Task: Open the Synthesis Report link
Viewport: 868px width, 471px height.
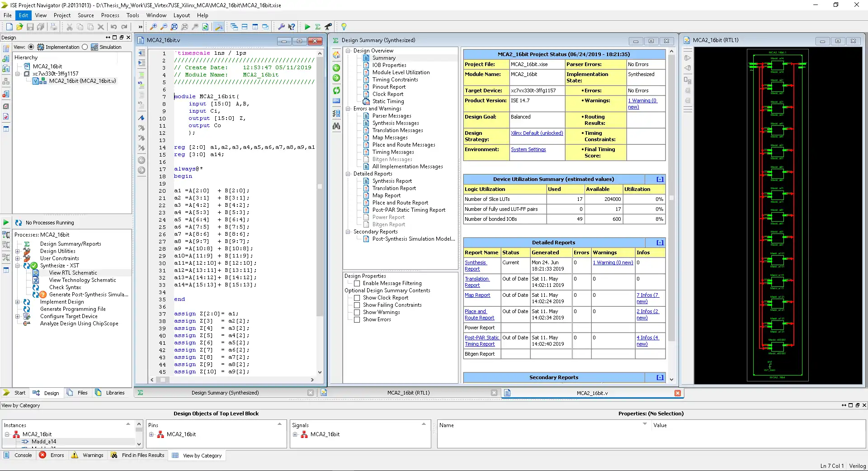Action: pyautogui.click(x=475, y=266)
